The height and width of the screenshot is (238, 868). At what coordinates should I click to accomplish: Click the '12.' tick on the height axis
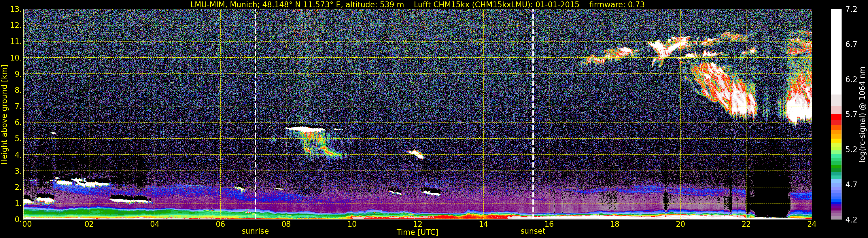coord(16,26)
